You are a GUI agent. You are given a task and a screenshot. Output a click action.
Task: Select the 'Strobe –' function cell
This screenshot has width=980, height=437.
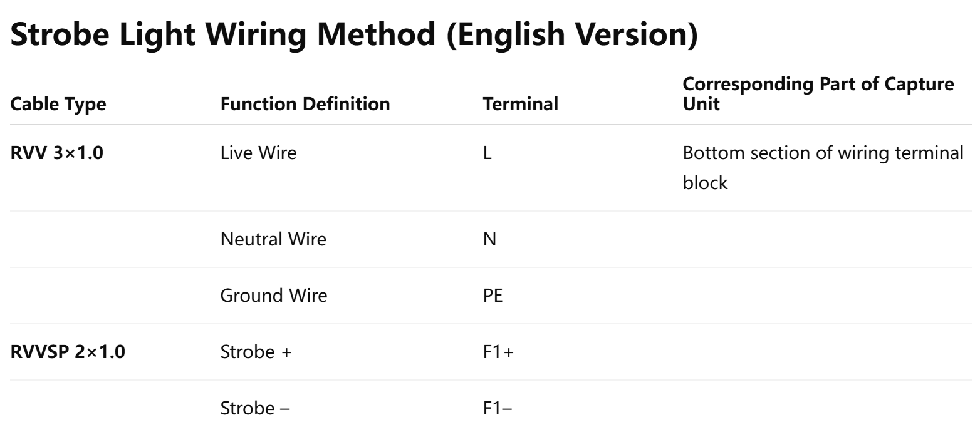coord(255,408)
